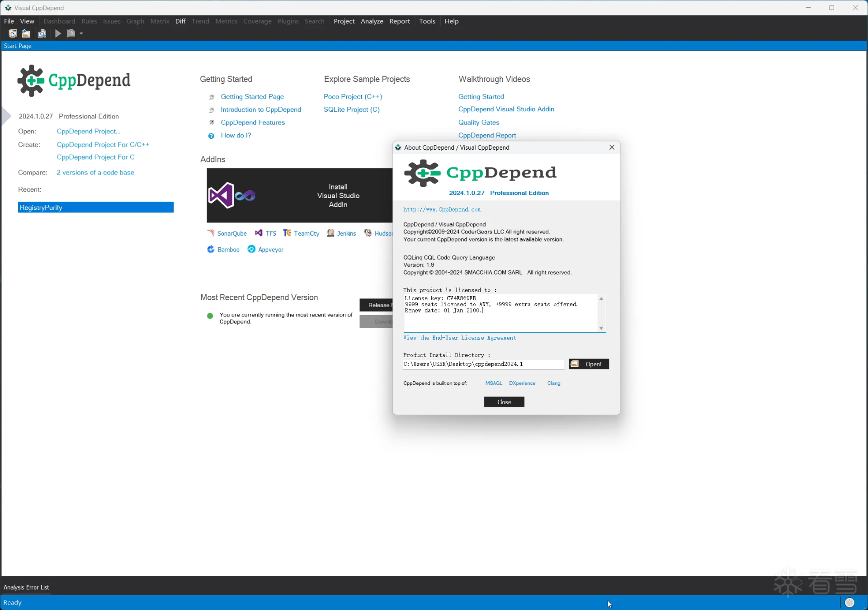The height and width of the screenshot is (610, 868).
Task: Click the Visual Studio logo in AddIns banner
Action: pyautogui.click(x=221, y=195)
